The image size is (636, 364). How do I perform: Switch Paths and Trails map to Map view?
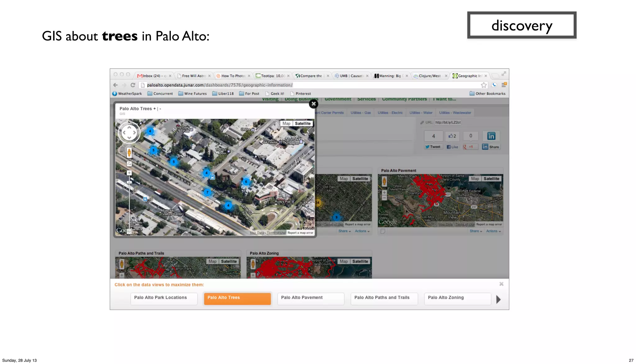coord(212,262)
